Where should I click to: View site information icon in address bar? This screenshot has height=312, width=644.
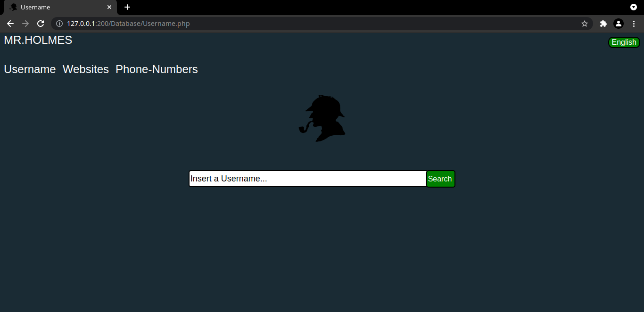pos(59,24)
